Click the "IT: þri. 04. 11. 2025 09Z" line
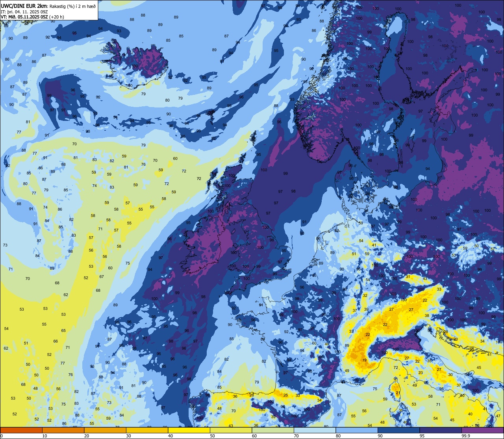The height and width of the screenshot is (439, 504). click(x=24, y=11)
